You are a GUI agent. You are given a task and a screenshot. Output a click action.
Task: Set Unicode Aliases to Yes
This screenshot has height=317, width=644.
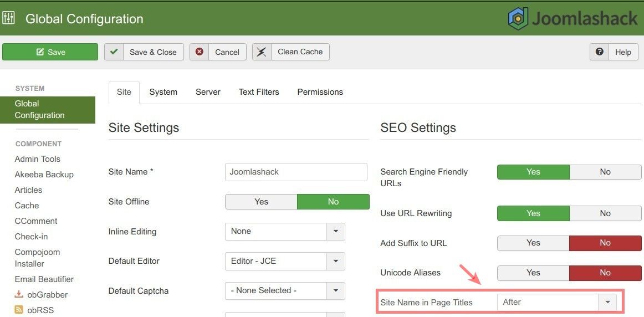tap(533, 273)
